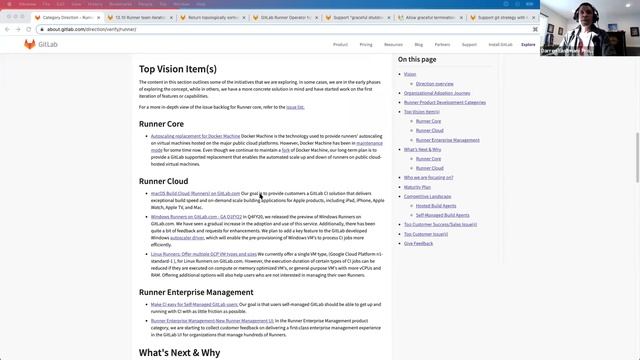
Task: Jump to Vision in On this page
Action: coord(410,74)
